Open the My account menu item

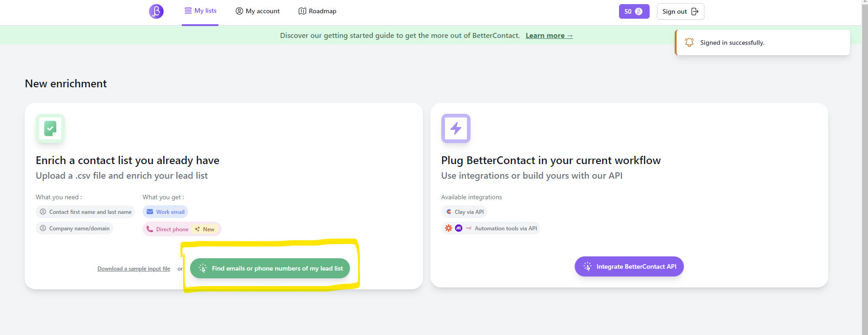(x=258, y=11)
